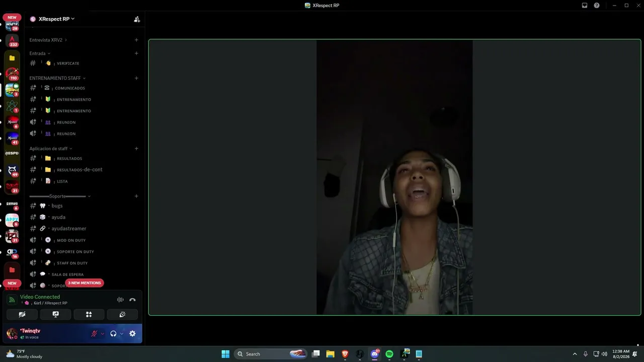Open the server with the 110 badge
The height and width of the screenshot is (362, 644).
tap(12, 74)
